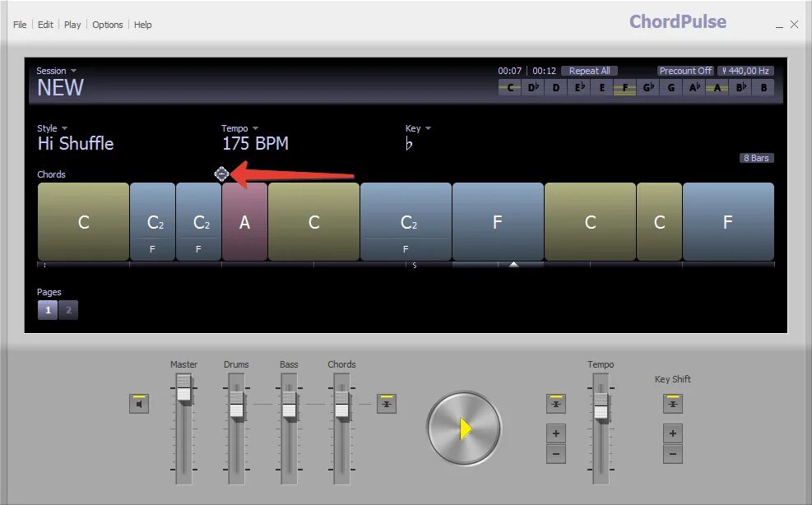The height and width of the screenshot is (505, 812).
Task: Click the NEW session title
Action: pos(60,87)
